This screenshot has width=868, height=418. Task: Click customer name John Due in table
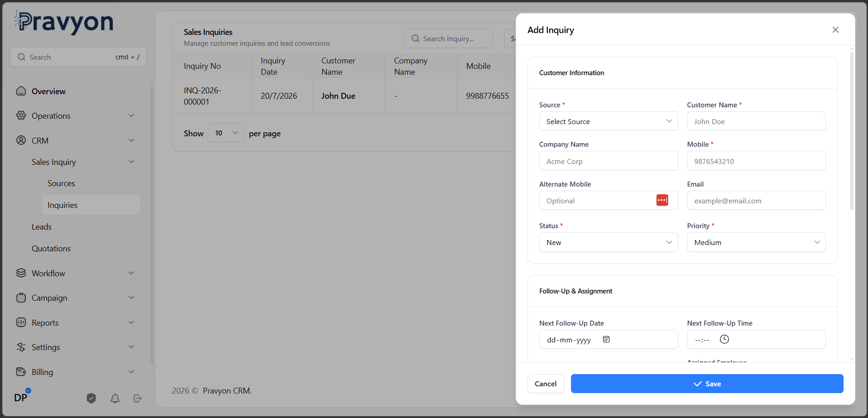(x=338, y=96)
